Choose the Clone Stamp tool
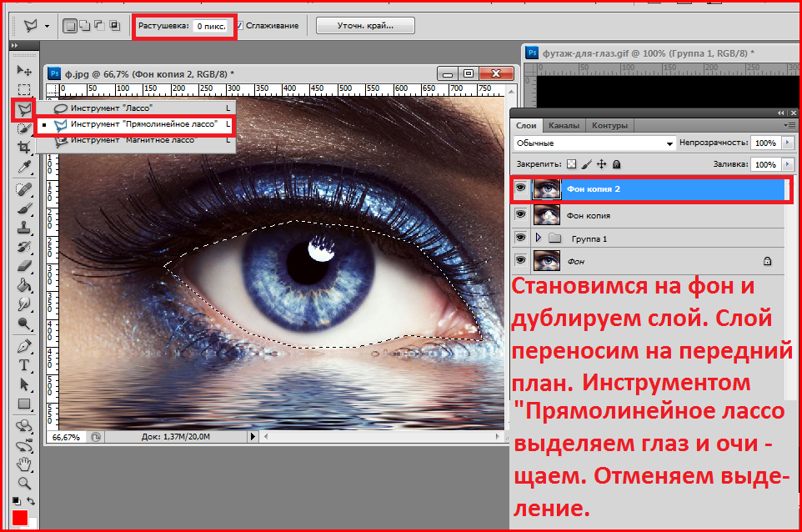802x532 pixels. [24, 228]
